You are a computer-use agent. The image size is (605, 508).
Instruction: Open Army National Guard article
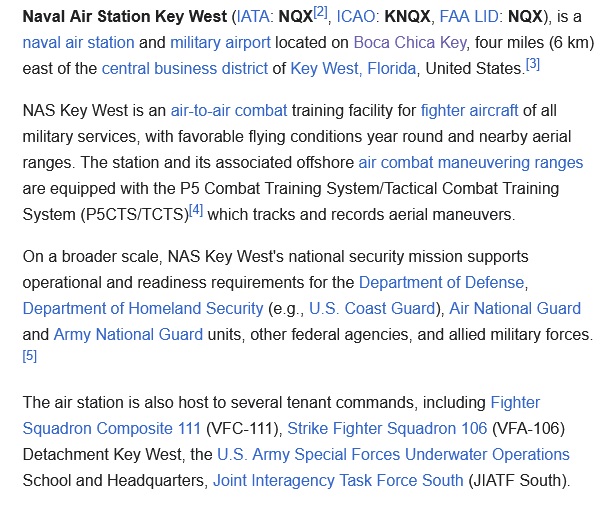pos(128,334)
